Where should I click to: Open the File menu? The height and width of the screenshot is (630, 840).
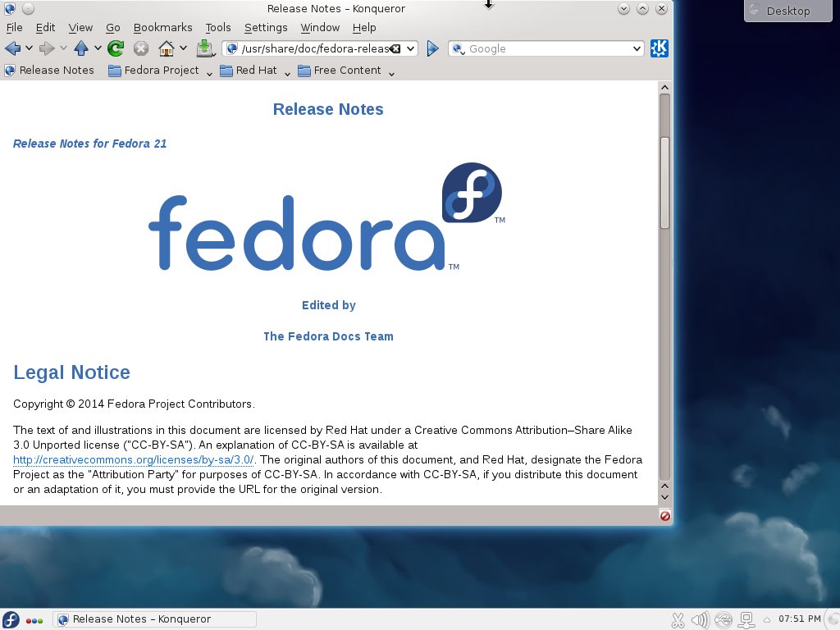click(x=15, y=27)
